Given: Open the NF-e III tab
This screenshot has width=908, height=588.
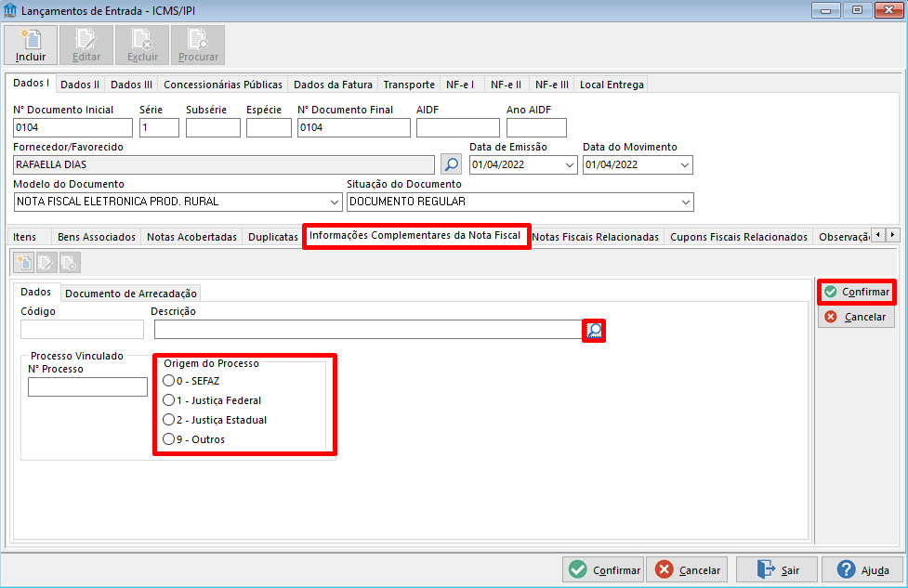Looking at the screenshot, I should (552, 85).
